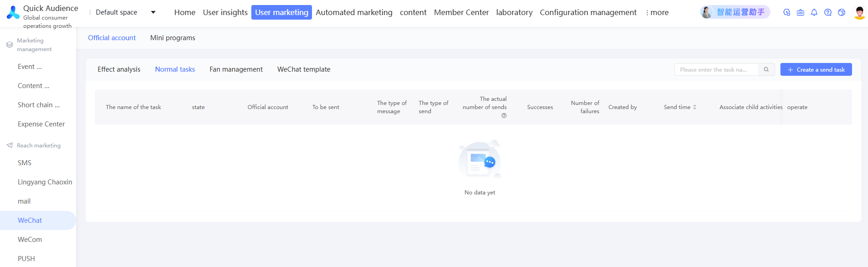Click the search magnifier icon
Image resolution: width=868 pixels, height=267 pixels.
[766, 69]
